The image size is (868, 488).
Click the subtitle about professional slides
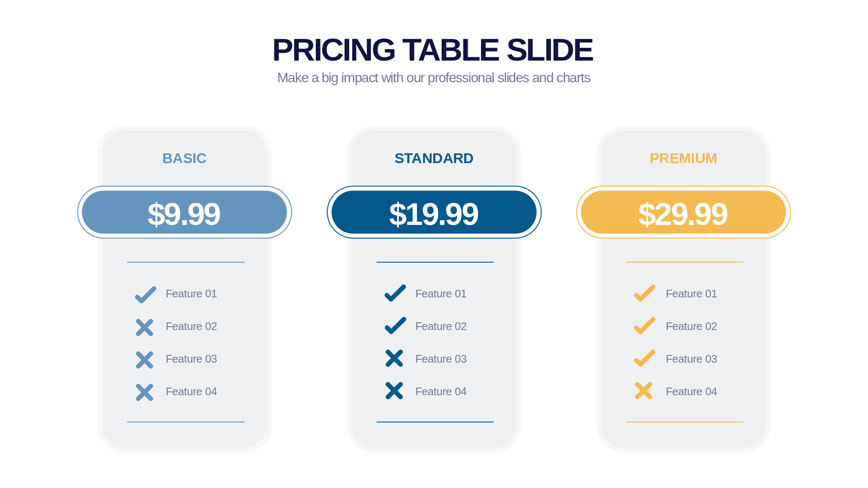(433, 78)
